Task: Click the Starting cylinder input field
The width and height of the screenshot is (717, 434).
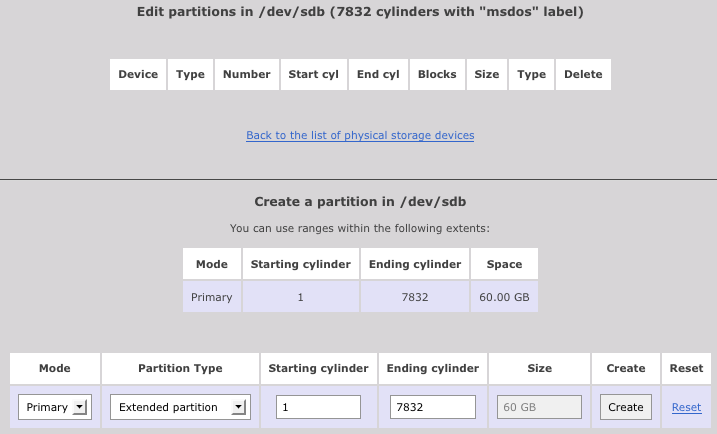Action: (x=318, y=407)
